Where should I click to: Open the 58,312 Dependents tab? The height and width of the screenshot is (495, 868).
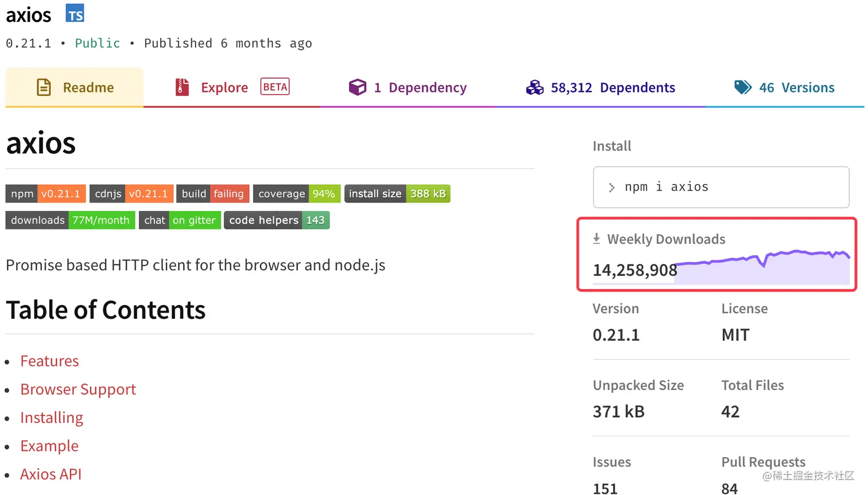(600, 87)
